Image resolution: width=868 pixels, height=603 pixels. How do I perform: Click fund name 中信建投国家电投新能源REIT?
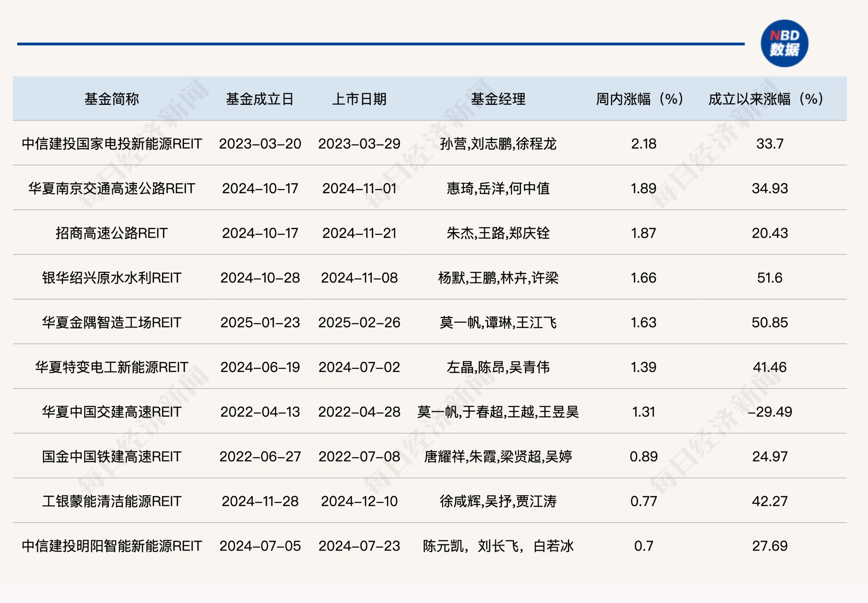click(x=112, y=144)
